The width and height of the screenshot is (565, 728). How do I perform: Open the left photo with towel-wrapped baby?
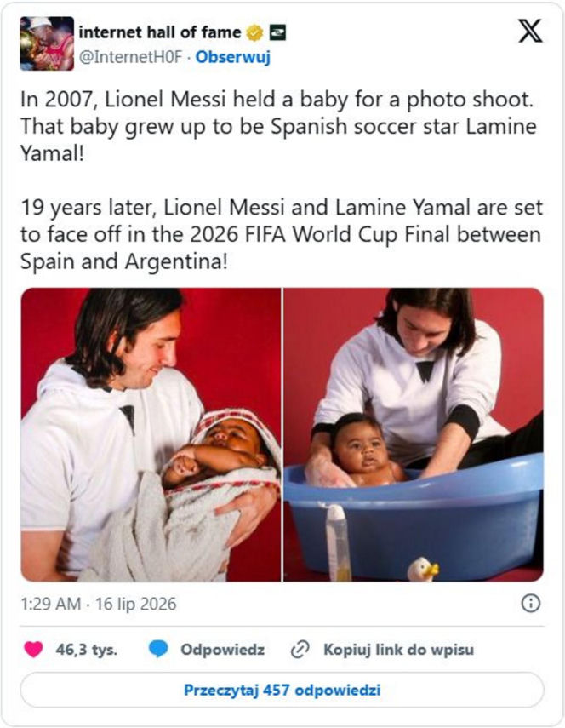(x=151, y=434)
